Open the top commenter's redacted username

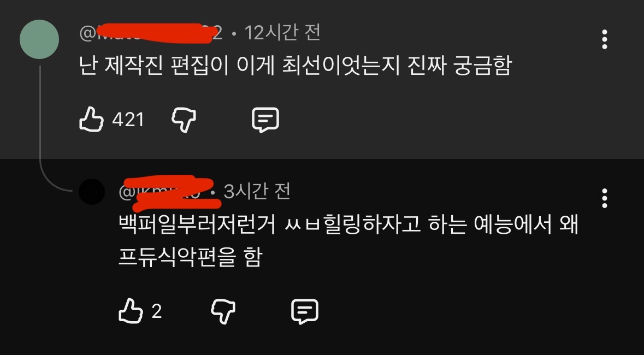[150, 33]
